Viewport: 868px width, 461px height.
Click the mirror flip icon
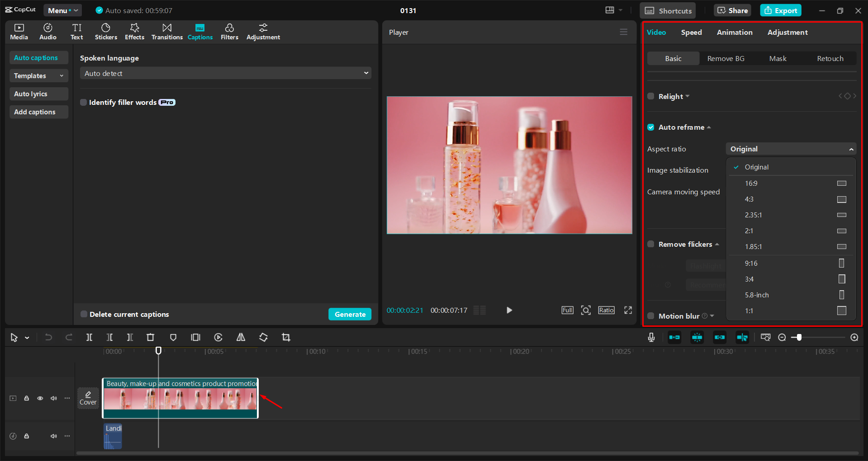click(x=241, y=337)
